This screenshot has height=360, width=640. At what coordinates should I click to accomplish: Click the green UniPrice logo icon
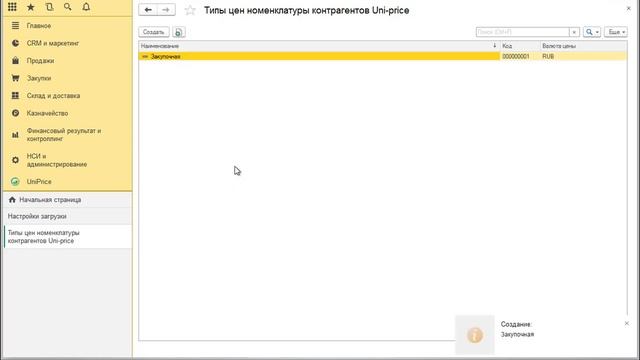click(16, 182)
